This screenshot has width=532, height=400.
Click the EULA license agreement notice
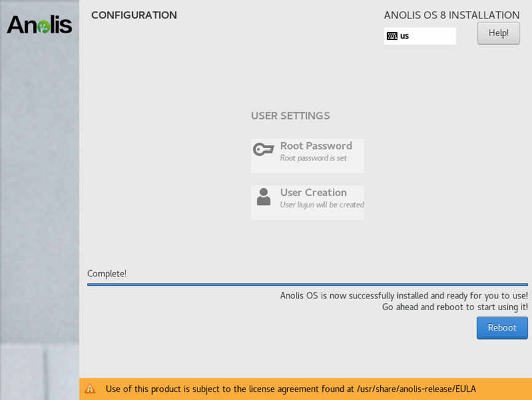tap(291, 389)
